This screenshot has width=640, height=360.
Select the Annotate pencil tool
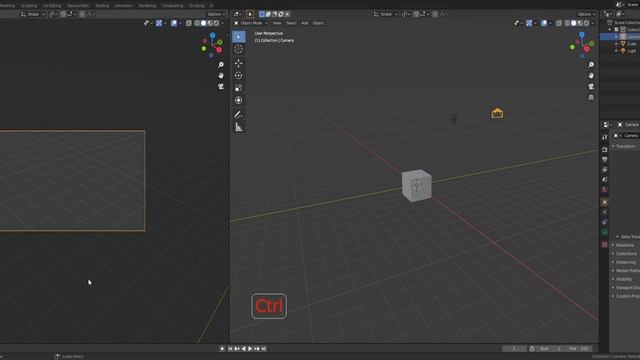[x=239, y=115]
